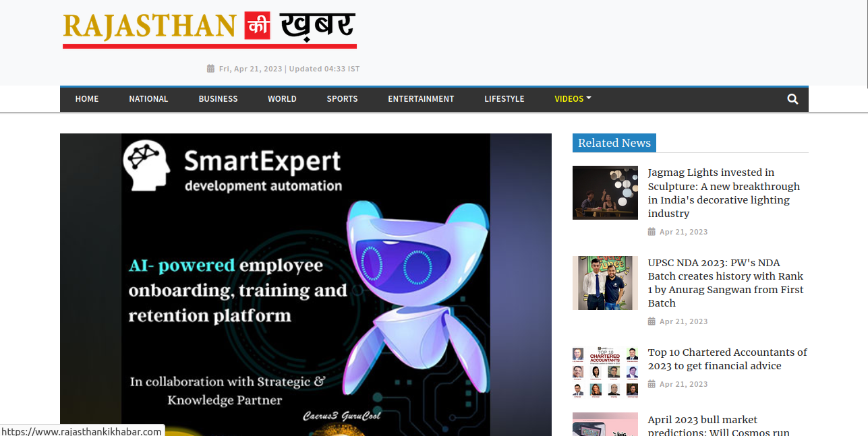This screenshot has height=436, width=868.
Task: Click calendar icon under UPSC NDA article
Action: (x=652, y=321)
